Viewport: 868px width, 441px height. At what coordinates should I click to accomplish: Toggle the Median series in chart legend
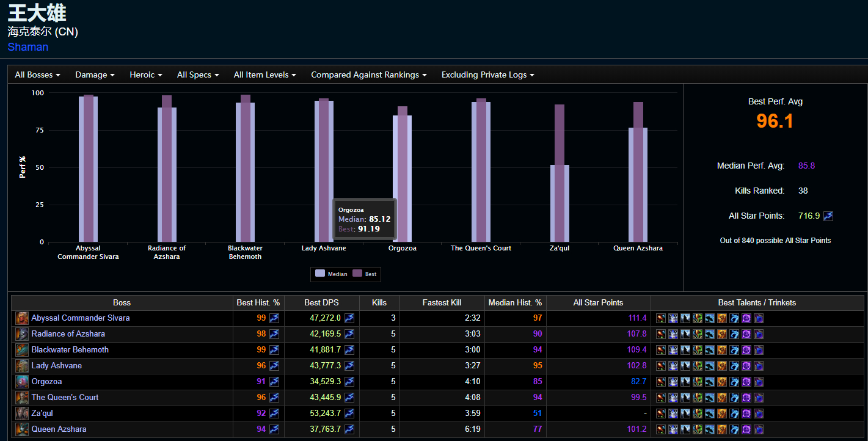point(331,274)
